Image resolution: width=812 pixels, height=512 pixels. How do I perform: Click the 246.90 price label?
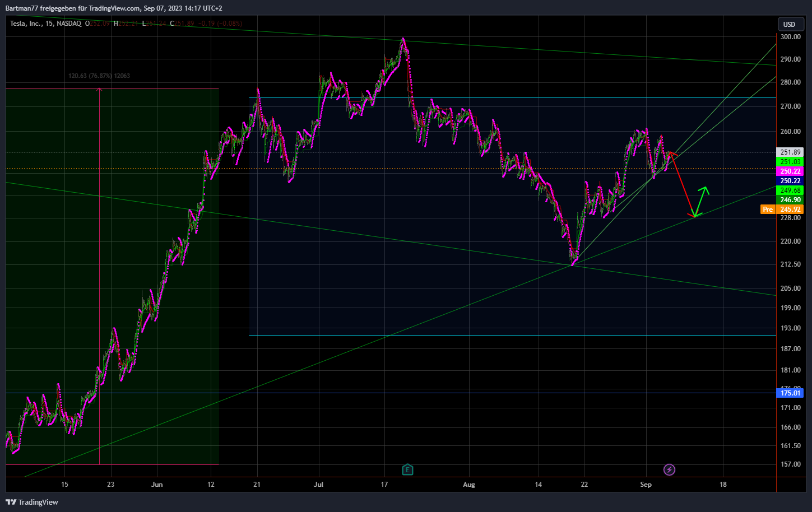coord(791,200)
